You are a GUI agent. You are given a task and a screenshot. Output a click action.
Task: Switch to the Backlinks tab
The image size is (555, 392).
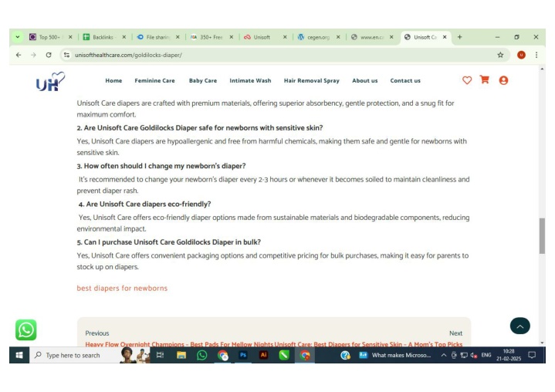pyautogui.click(x=103, y=37)
